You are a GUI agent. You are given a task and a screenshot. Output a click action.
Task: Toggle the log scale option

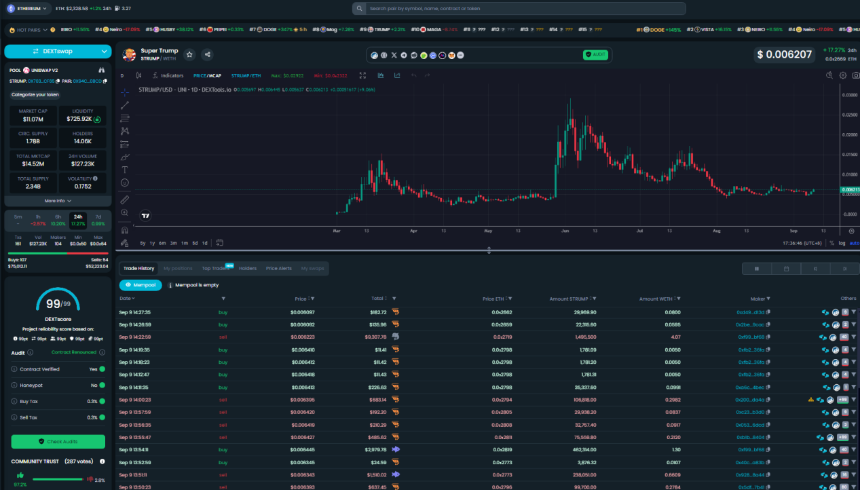[842, 243]
